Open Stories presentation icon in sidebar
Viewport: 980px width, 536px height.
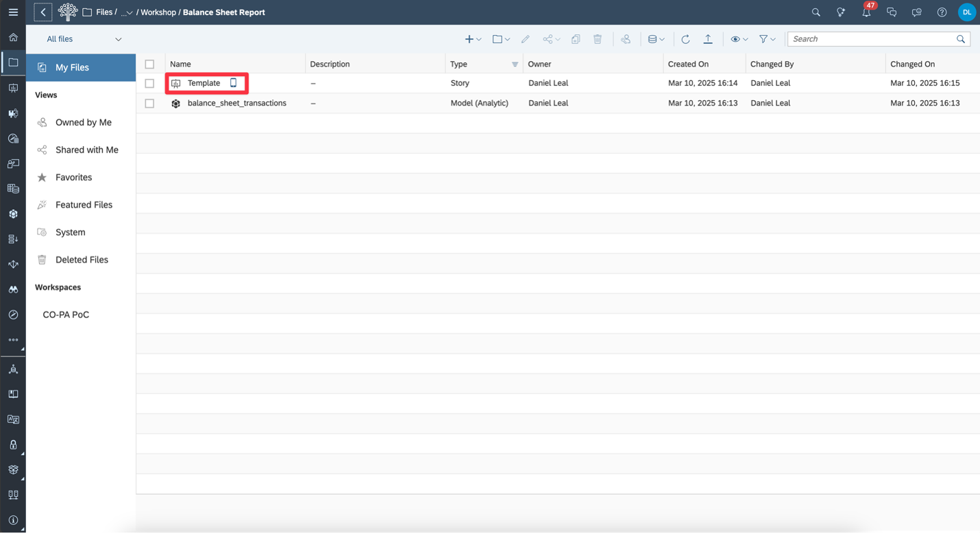(13, 88)
